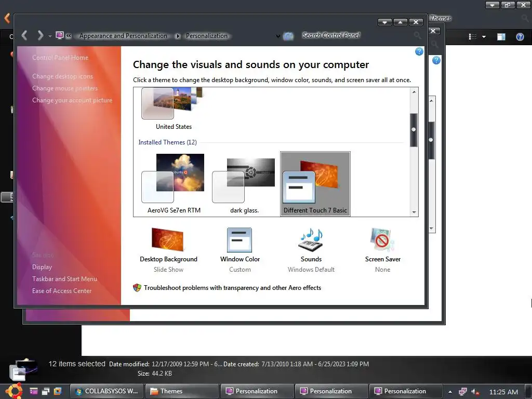
Task: Click help icon in the second Personalization window behind
Action: [436, 60]
